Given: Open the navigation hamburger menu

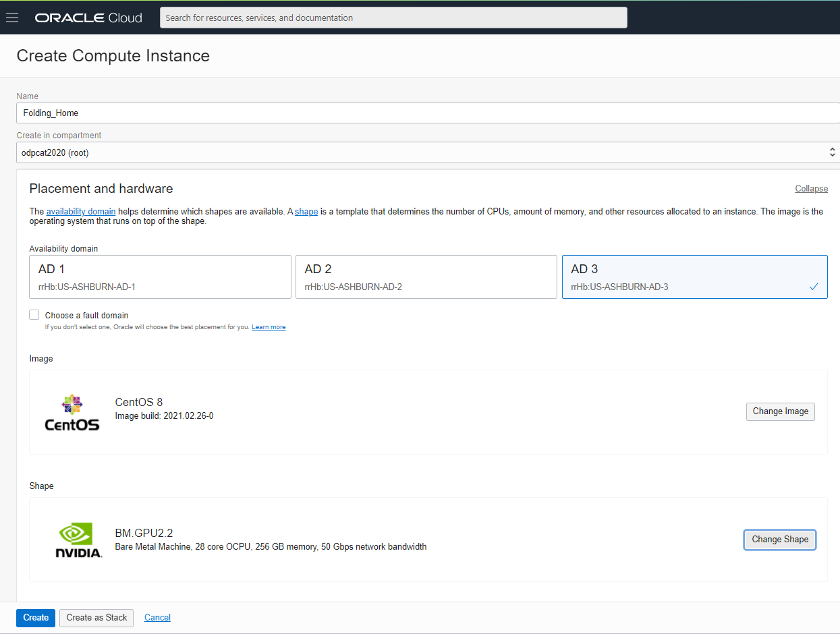Looking at the screenshot, I should point(12,18).
